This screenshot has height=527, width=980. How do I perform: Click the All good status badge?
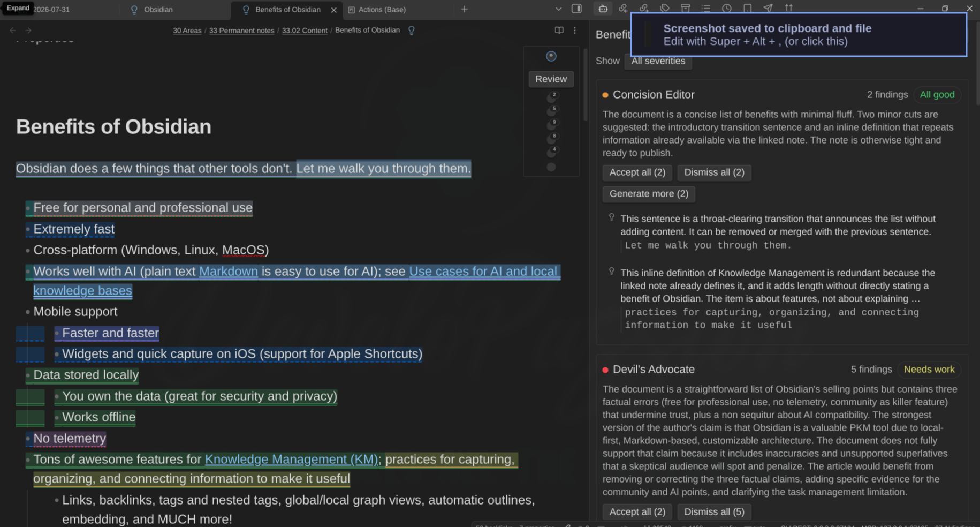pos(937,95)
